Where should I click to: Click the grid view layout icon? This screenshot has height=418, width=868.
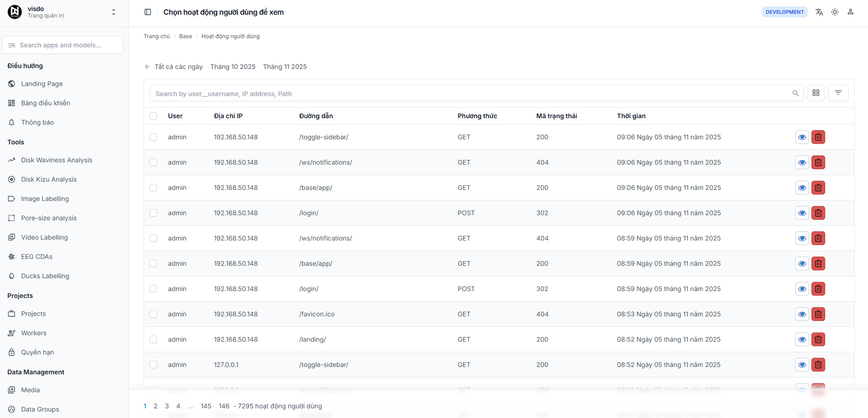click(816, 93)
